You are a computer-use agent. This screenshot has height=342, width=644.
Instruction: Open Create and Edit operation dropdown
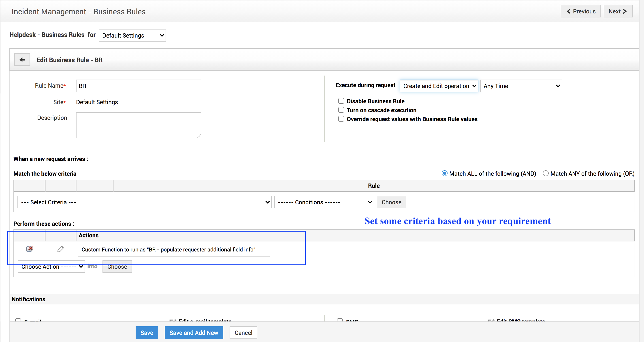(439, 86)
